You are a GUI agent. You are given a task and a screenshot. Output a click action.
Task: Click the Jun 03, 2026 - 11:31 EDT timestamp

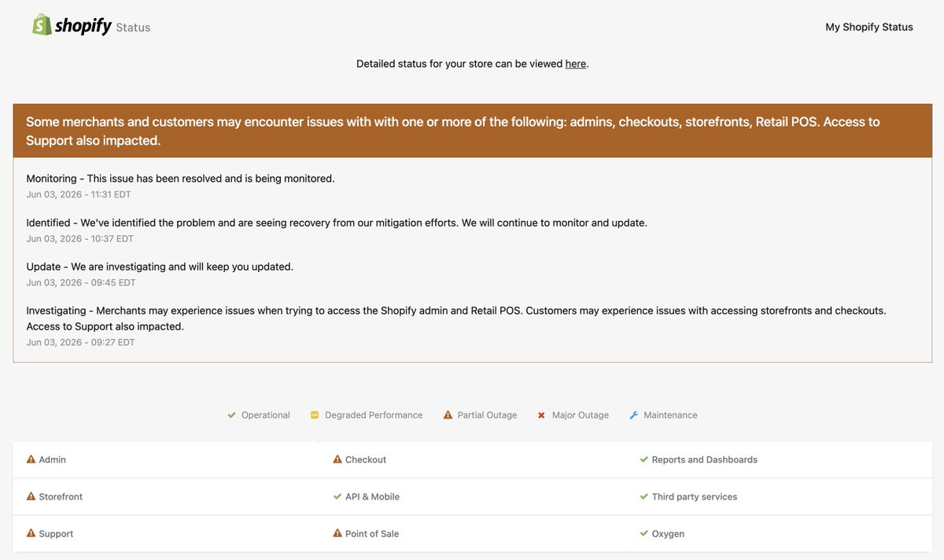click(79, 194)
